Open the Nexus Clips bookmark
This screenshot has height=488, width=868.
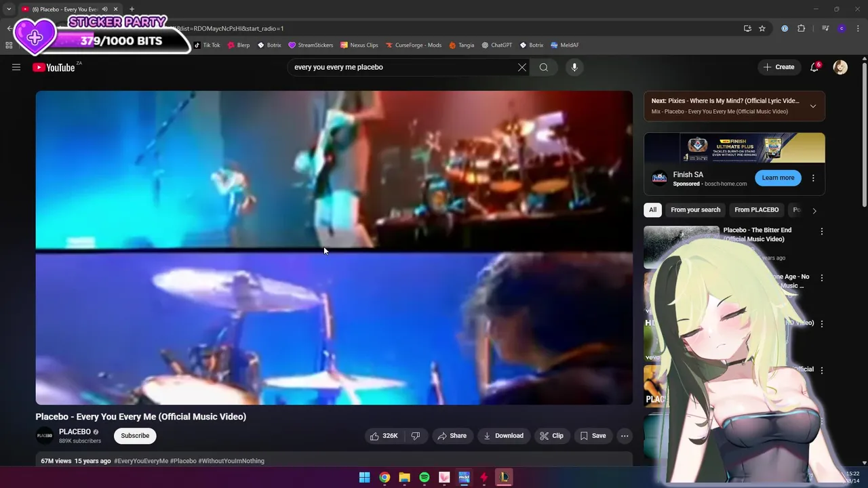point(359,45)
